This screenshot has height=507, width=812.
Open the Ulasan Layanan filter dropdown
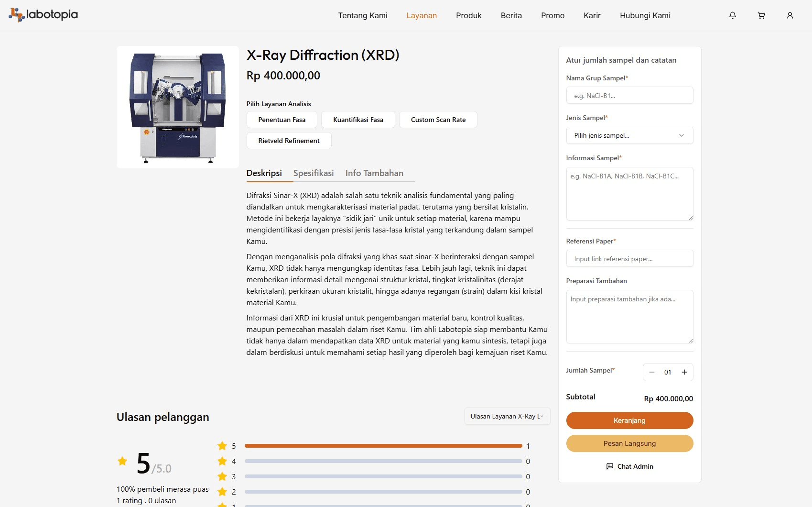pyautogui.click(x=507, y=416)
